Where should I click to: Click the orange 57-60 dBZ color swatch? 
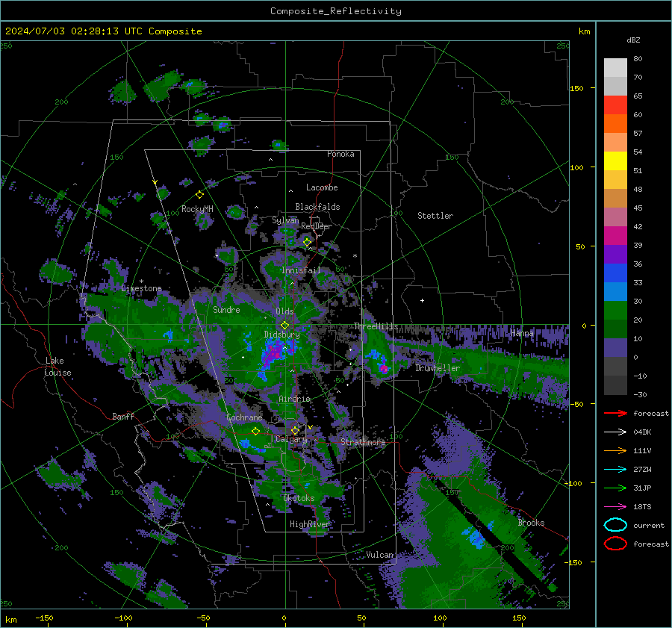click(615, 124)
